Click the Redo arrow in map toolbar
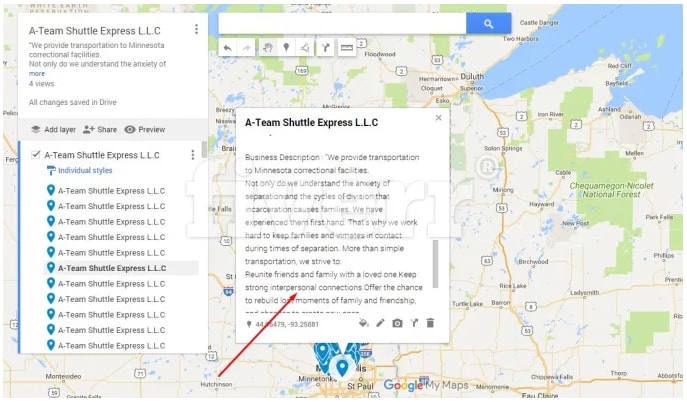The width and height of the screenshot is (687, 402). (x=247, y=48)
